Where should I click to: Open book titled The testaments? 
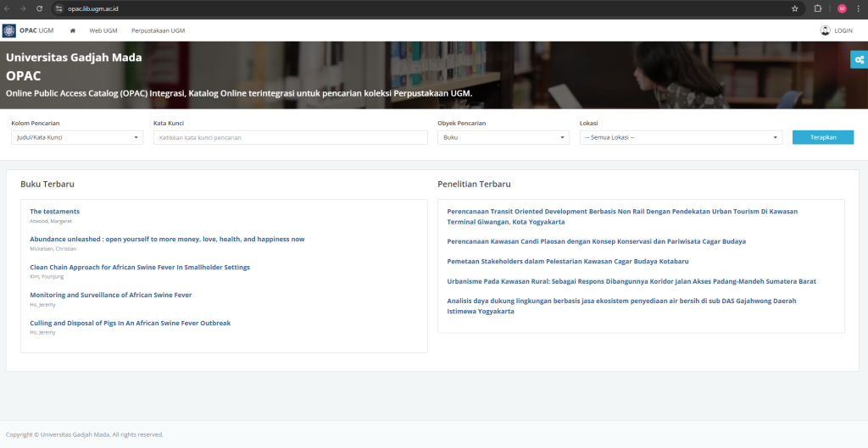(54, 211)
